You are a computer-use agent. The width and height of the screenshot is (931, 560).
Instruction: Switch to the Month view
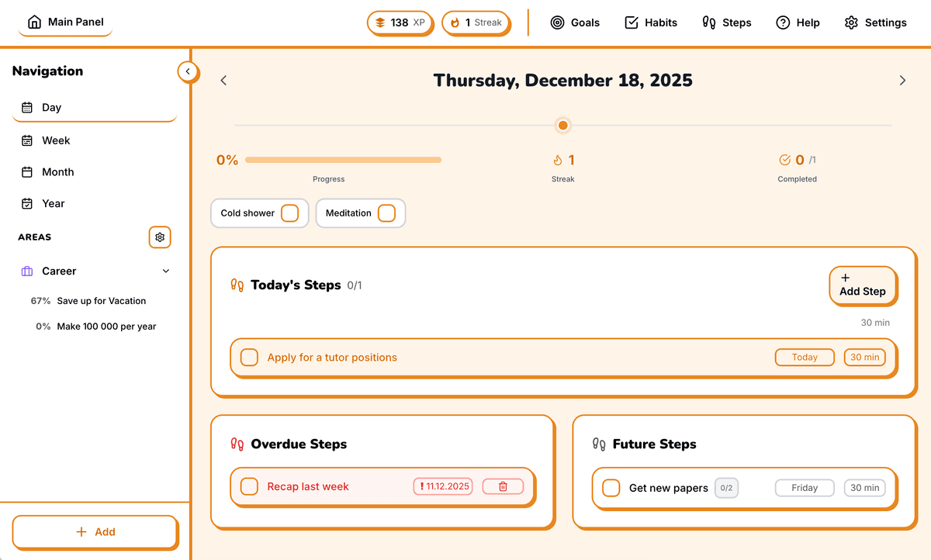pos(57,172)
